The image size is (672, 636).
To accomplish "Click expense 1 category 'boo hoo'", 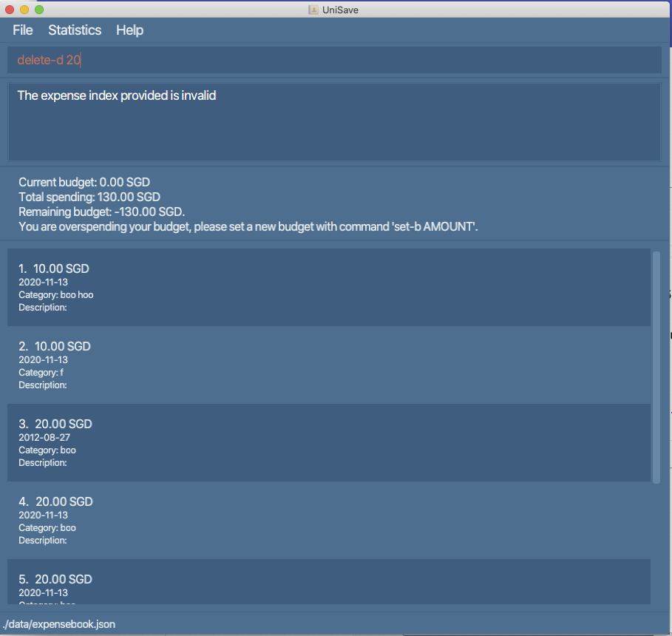I will (77, 294).
